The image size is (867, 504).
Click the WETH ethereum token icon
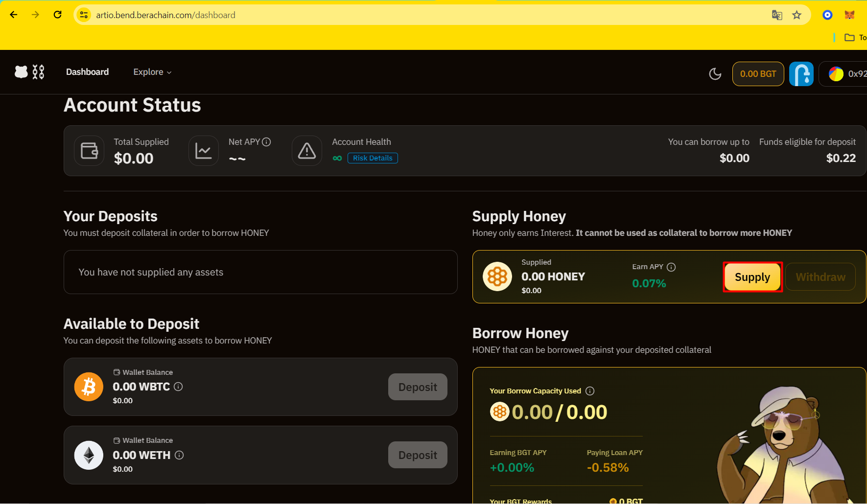point(89,455)
